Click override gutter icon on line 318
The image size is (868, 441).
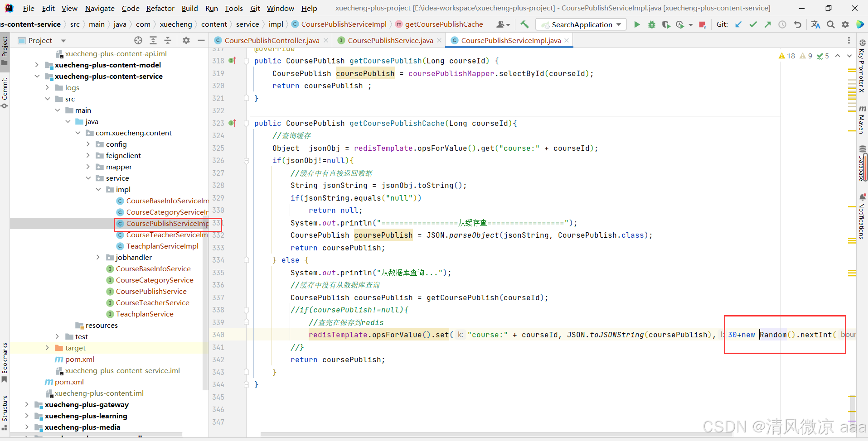pos(233,61)
